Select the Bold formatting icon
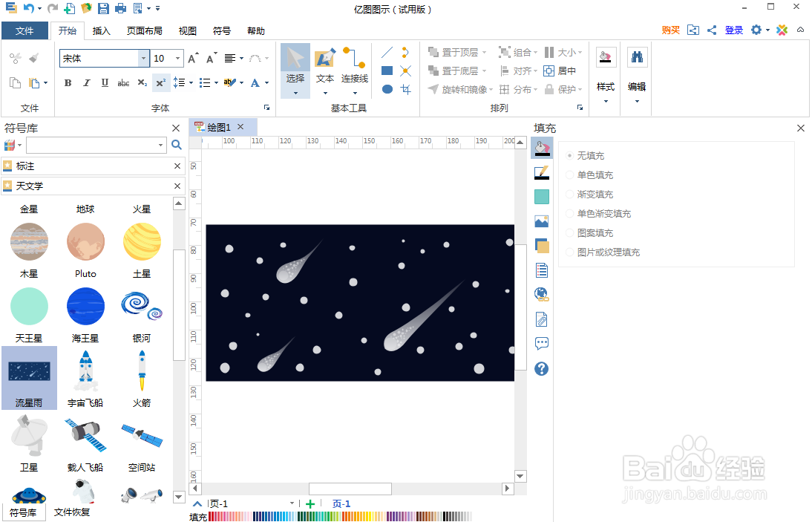The width and height of the screenshot is (812, 522). pyautogui.click(x=68, y=83)
